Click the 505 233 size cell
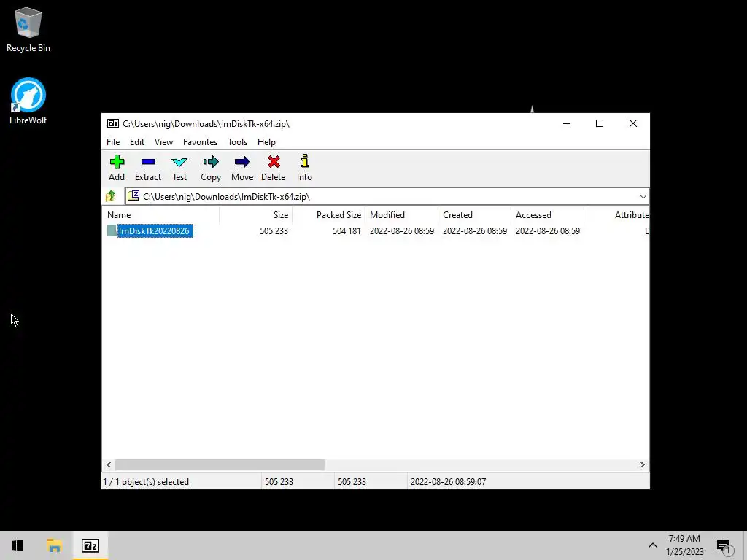 click(x=274, y=231)
